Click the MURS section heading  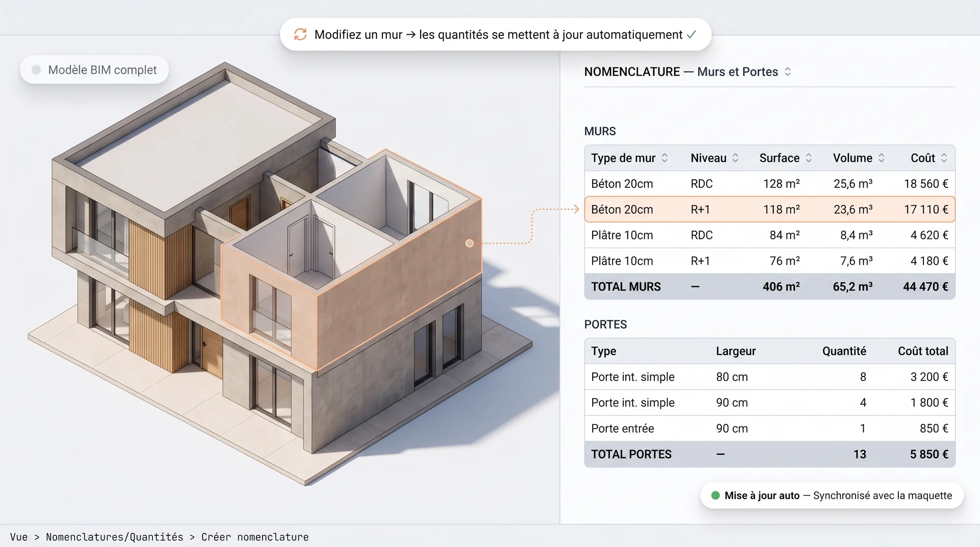[x=600, y=131]
